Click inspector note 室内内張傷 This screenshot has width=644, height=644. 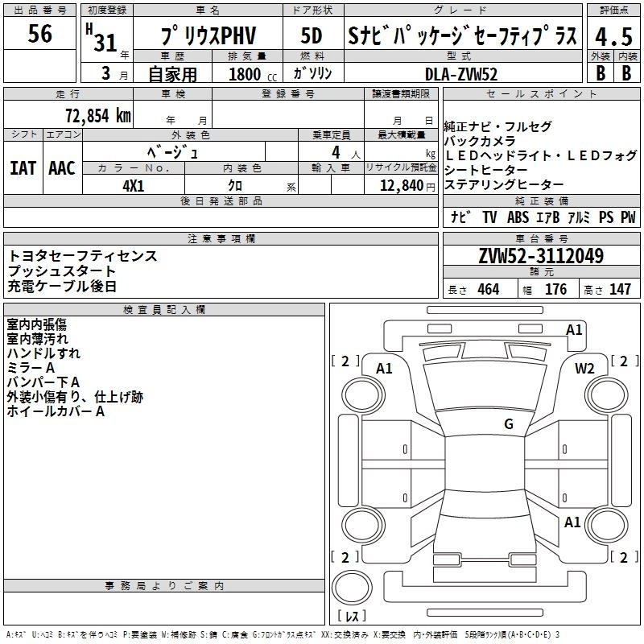pos(36,324)
